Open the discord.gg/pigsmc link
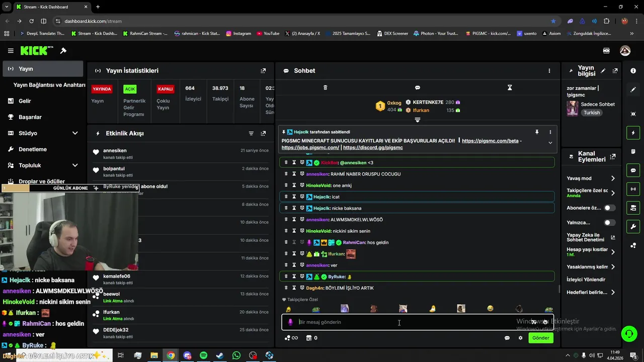This screenshot has width=644, height=362. pyautogui.click(x=373, y=148)
